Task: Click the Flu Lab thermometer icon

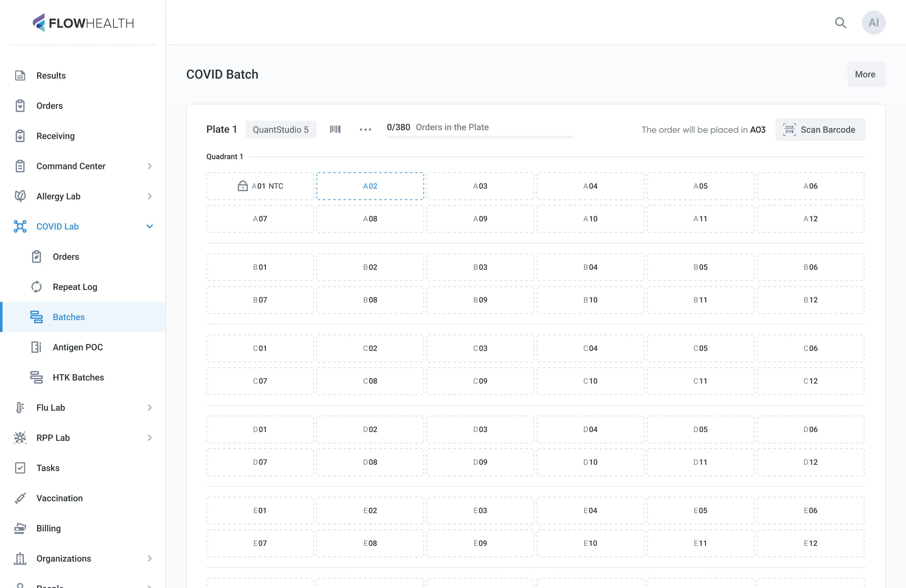Action: point(20,407)
